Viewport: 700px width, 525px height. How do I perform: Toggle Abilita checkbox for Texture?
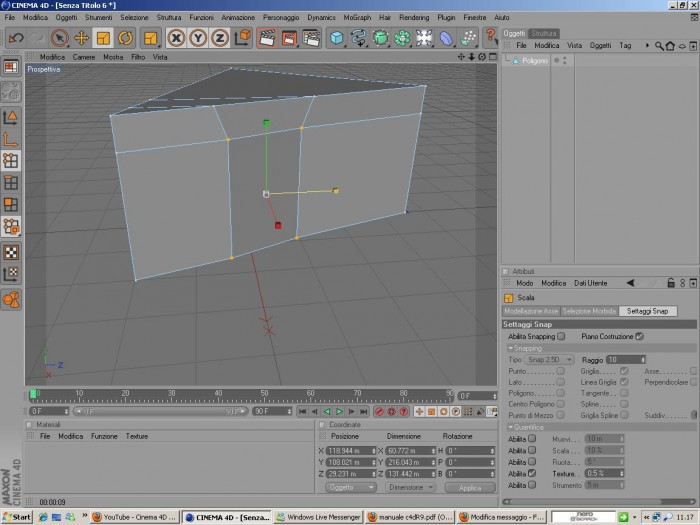(532, 473)
